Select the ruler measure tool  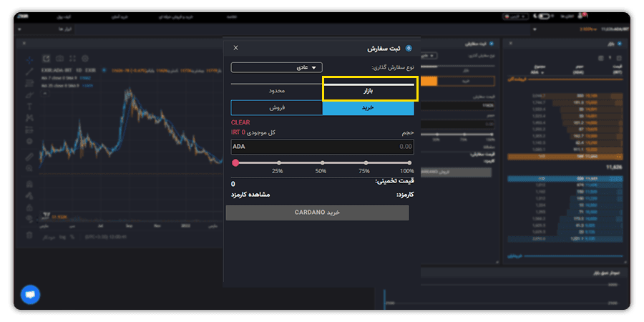(x=29, y=157)
